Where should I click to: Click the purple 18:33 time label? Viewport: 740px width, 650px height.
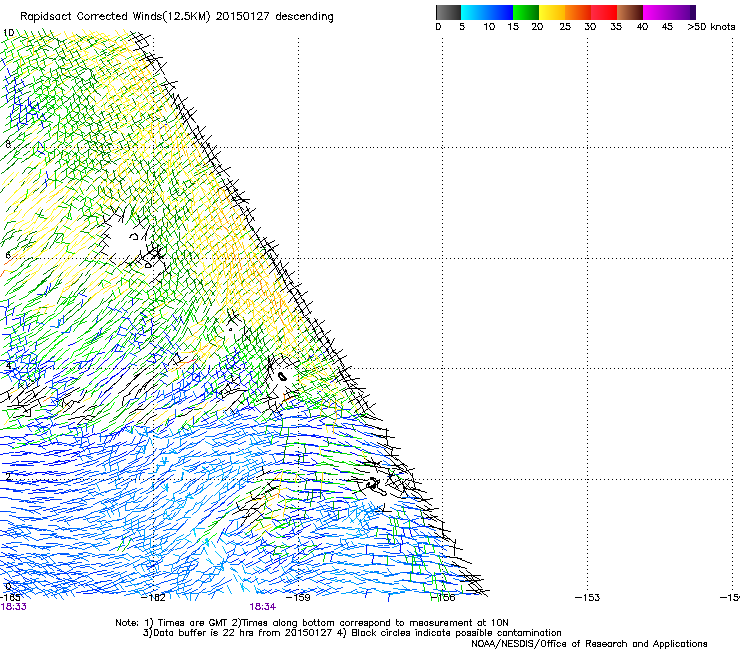click(x=14, y=607)
